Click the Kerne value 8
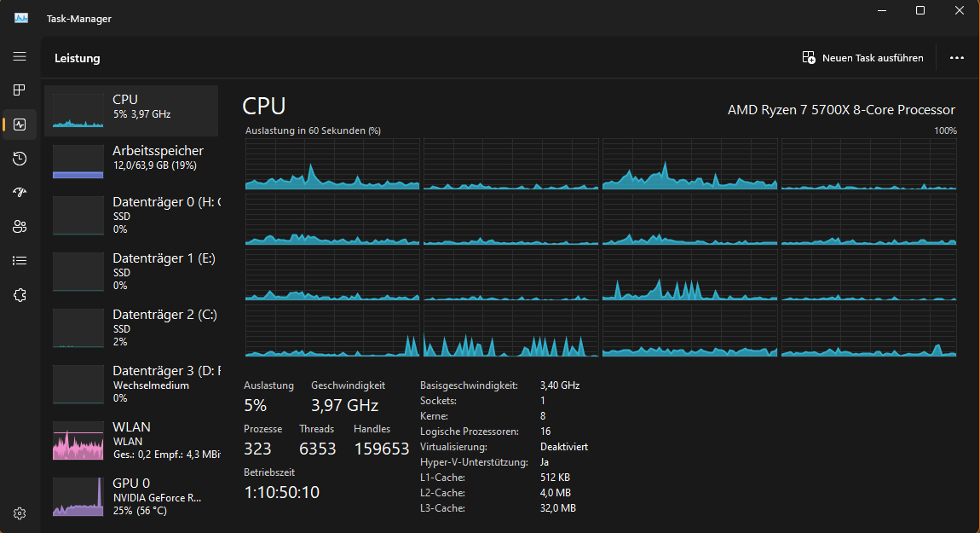Screen dimensions: 980x533 (543, 416)
